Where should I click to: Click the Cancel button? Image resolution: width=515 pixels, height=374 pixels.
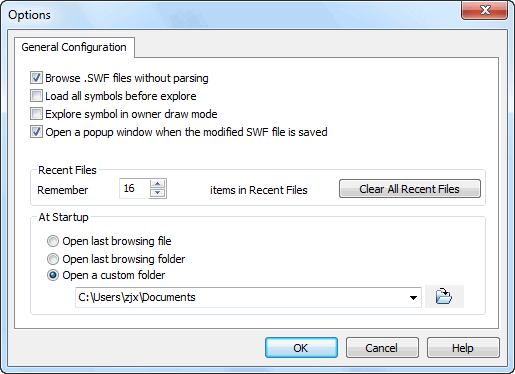tap(382, 348)
